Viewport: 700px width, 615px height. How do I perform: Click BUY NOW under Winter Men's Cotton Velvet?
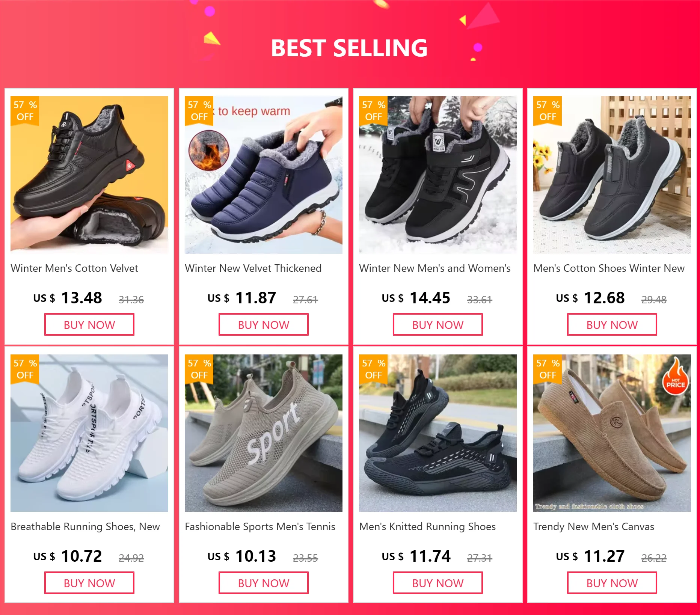coord(89,325)
